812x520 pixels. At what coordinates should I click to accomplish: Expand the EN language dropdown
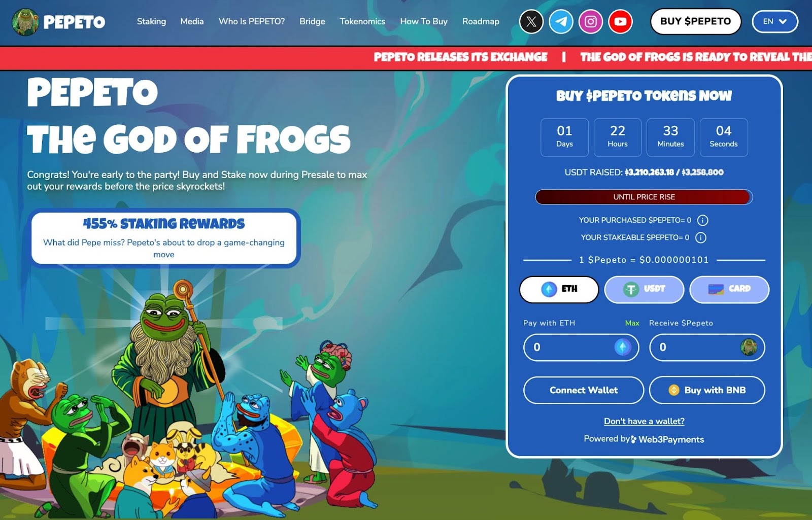click(x=775, y=22)
